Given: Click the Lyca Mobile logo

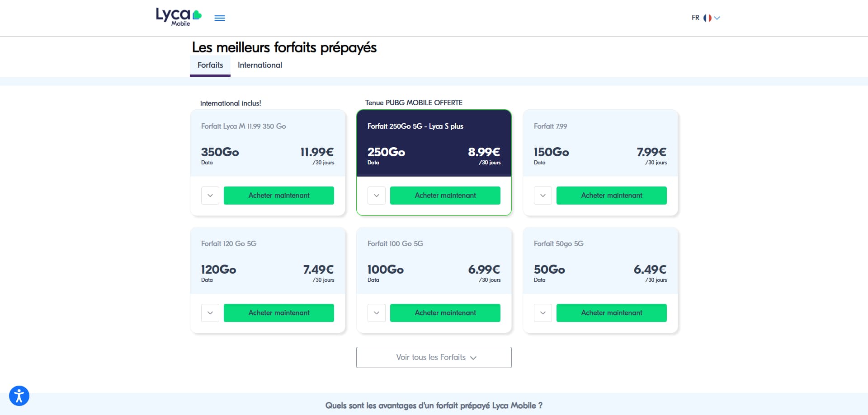Looking at the screenshot, I should (179, 17).
